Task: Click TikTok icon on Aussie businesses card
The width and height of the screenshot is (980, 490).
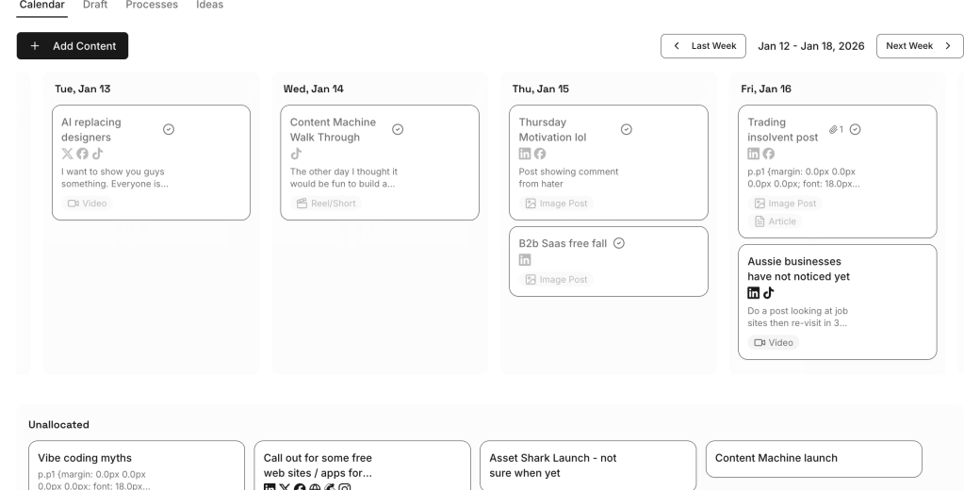Action: pos(769,292)
